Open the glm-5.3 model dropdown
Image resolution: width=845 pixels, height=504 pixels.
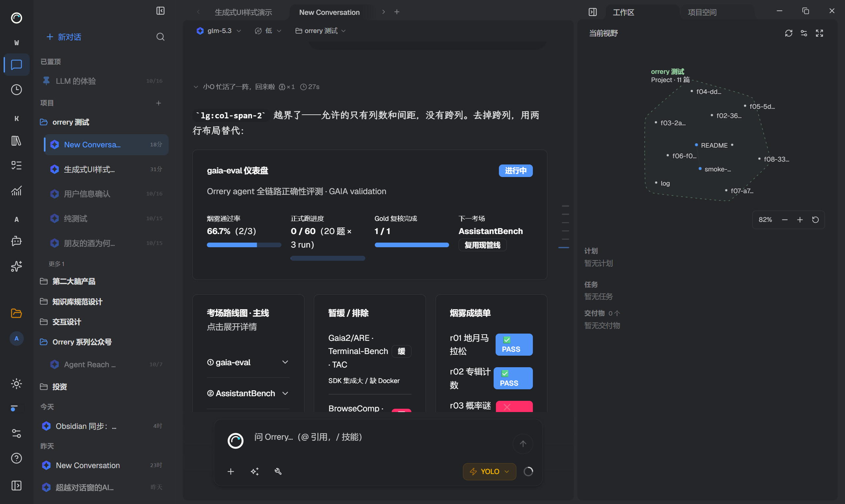219,31
